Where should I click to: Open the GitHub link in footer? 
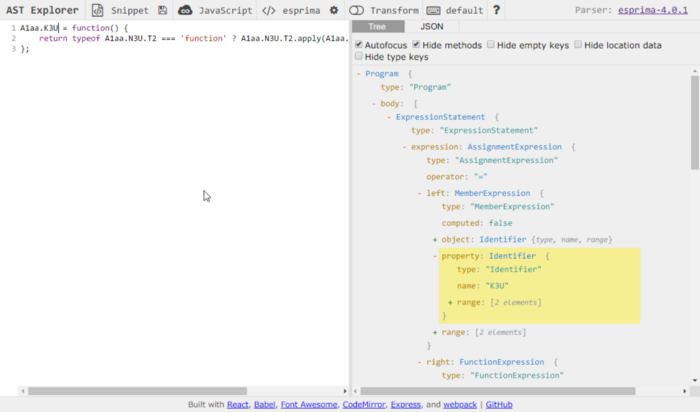499,404
